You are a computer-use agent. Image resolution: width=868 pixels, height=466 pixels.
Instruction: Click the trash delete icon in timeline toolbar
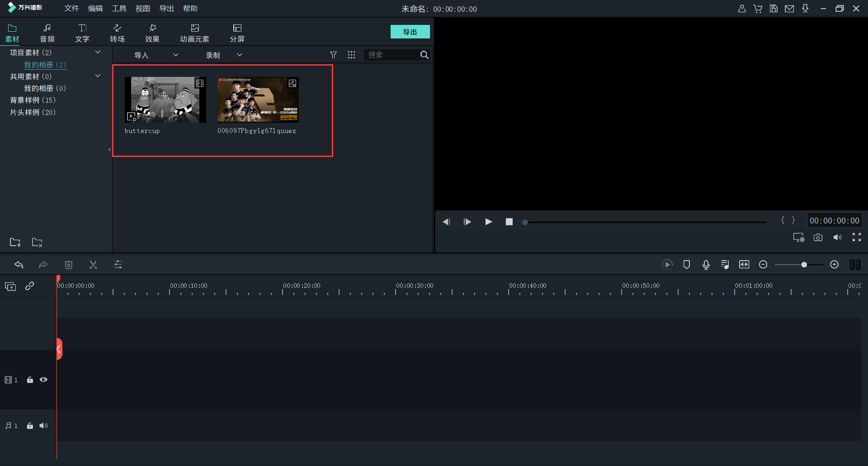pos(69,265)
